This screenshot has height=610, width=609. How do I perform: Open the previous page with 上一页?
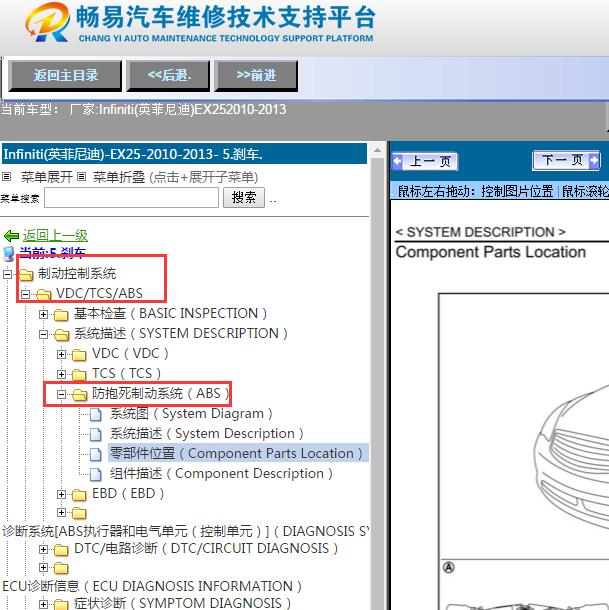(x=425, y=161)
